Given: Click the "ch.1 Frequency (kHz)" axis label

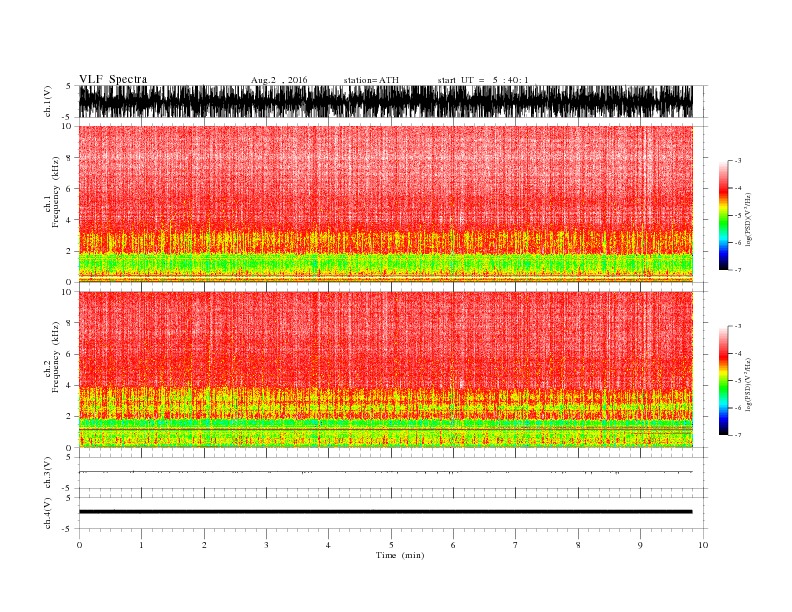Looking at the screenshot, I should coord(52,192).
